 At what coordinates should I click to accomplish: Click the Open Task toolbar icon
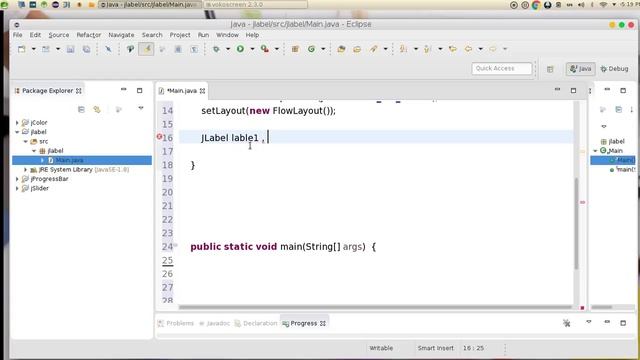357,49
